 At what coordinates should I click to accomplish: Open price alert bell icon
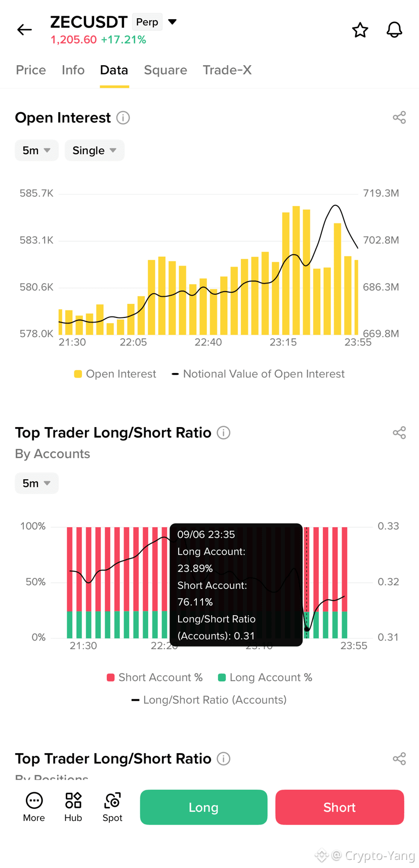(x=394, y=30)
